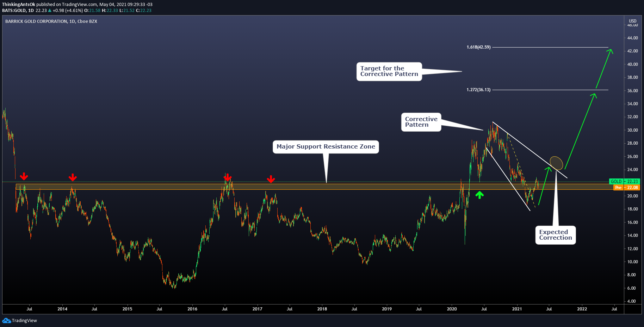This screenshot has height=327, width=644.
Task: Click the 32.00 price axis label
Action: 632,117
